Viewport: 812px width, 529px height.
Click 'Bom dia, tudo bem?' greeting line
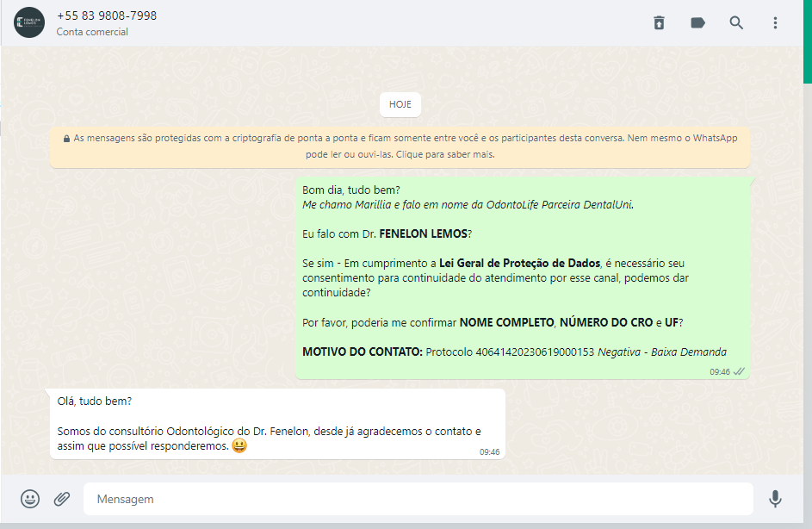pos(351,190)
